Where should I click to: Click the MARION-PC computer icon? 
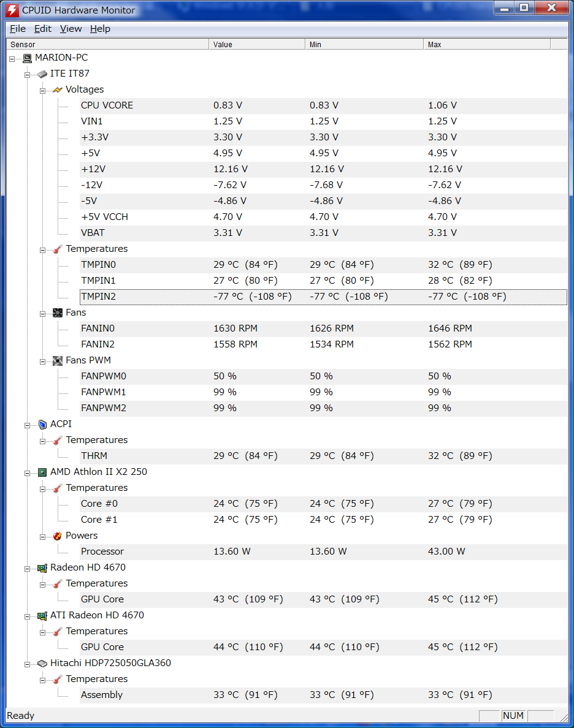point(28,58)
